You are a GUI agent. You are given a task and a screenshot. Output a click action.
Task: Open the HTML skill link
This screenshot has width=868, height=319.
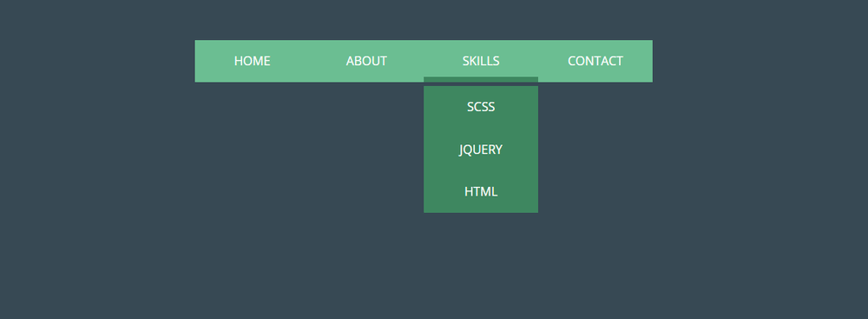[481, 191]
